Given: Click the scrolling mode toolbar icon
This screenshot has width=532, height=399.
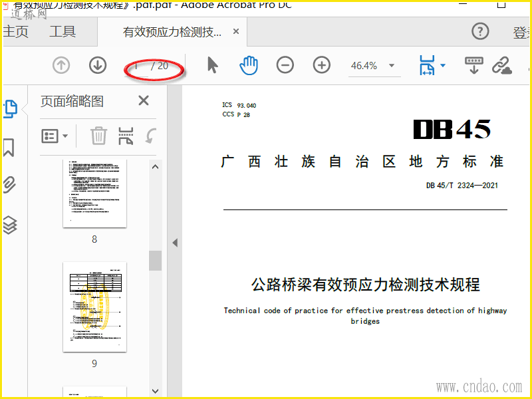Looking at the screenshot, I should [x=474, y=65].
